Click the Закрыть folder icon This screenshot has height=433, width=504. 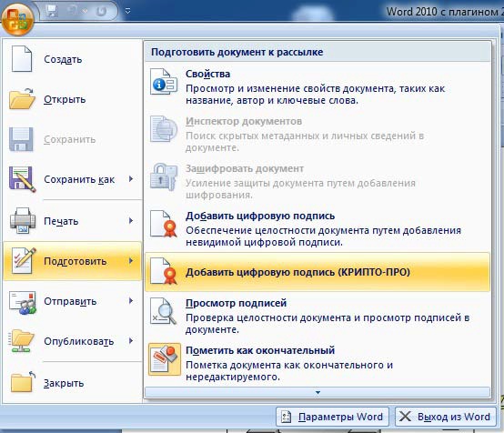[x=23, y=382]
